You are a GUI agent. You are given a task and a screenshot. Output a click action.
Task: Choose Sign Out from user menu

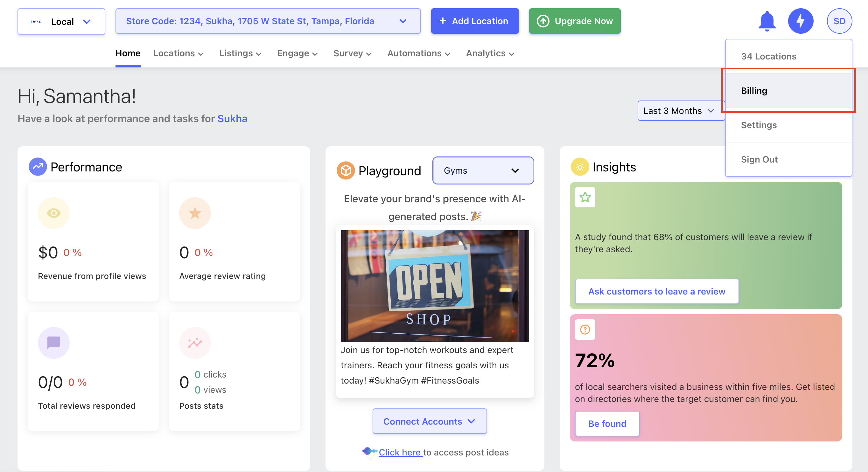coord(788,159)
